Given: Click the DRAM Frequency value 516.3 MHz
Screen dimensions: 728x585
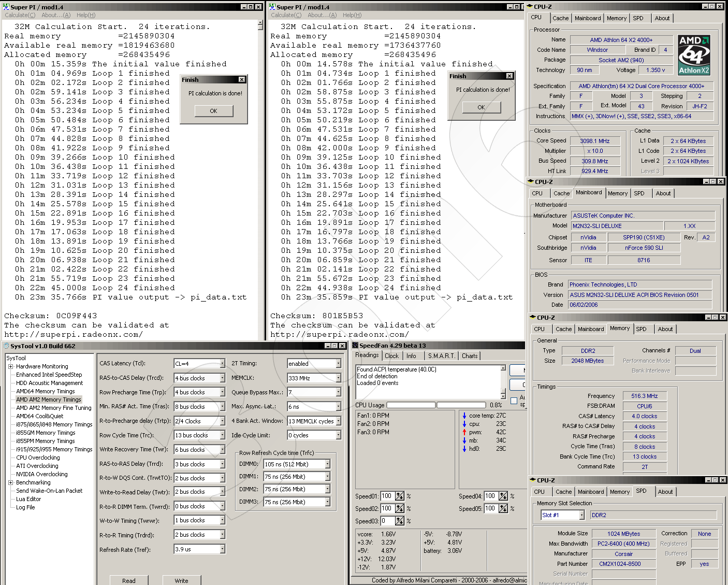Looking at the screenshot, I should click(644, 396).
